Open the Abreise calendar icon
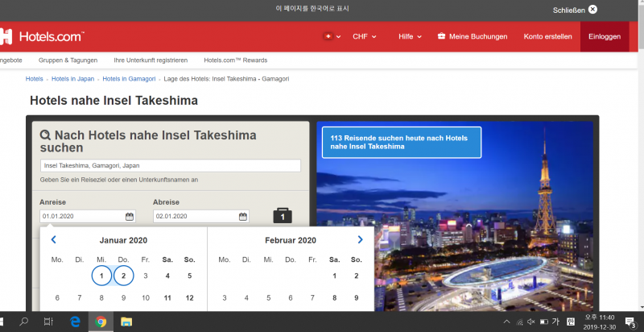644x332 pixels. tap(243, 216)
